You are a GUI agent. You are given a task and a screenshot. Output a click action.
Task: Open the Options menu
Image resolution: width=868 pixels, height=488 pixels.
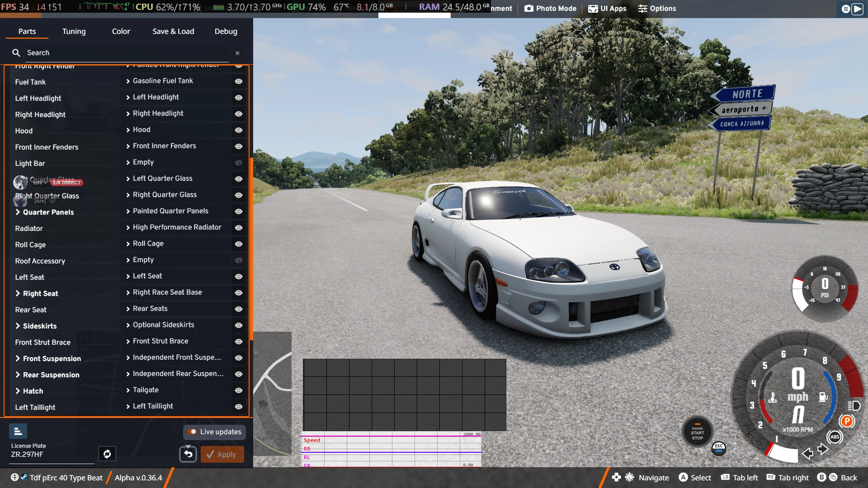click(657, 8)
